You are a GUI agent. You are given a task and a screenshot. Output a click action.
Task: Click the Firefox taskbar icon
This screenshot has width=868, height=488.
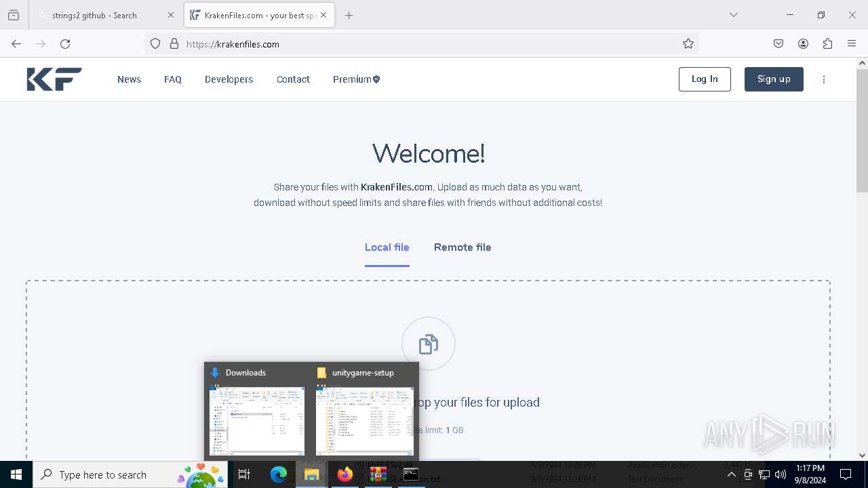tap(344, 474)
